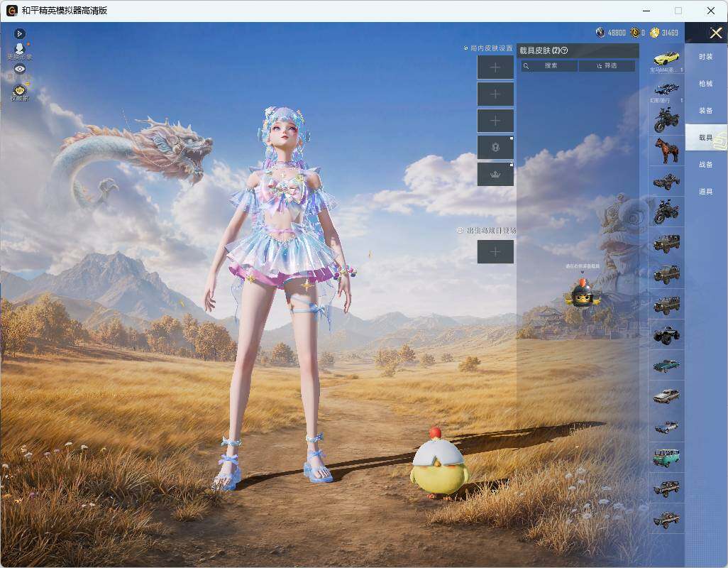This screenshot has height=568, width=728.
Task: Click the silver currency icon beside 48800
Action: tap(600, 33)
